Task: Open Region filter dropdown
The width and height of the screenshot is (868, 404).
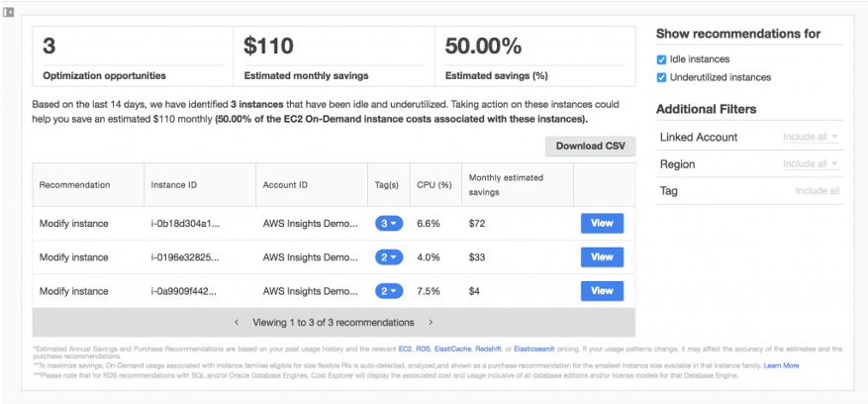Action: click(811, 164)
